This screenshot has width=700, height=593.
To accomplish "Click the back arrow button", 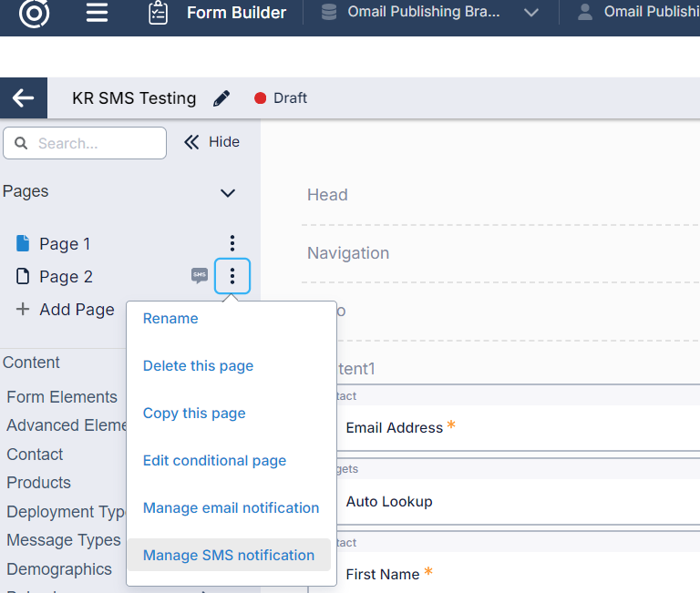I will pyautogui.click(x=24, y=98).
